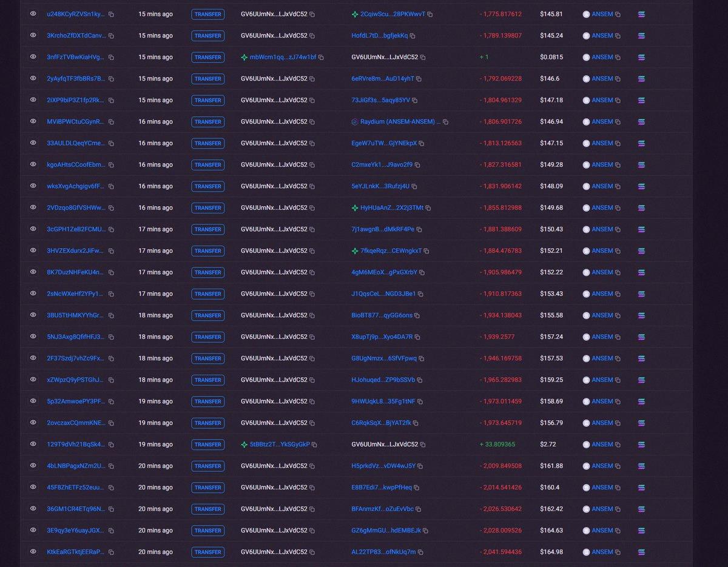
Task: Copy signature u248KCyRZVSn1ky with copy icon
Action: (x=111, y=14)
